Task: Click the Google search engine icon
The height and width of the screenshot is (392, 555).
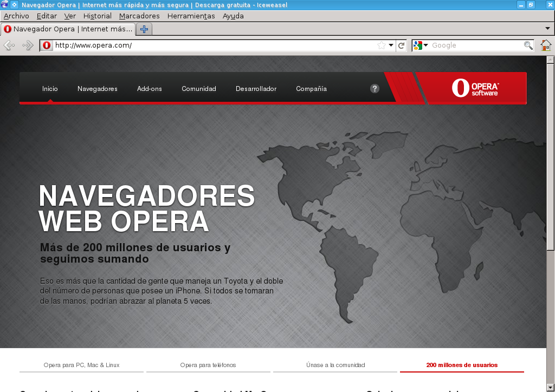Action: tap(416, 45)
